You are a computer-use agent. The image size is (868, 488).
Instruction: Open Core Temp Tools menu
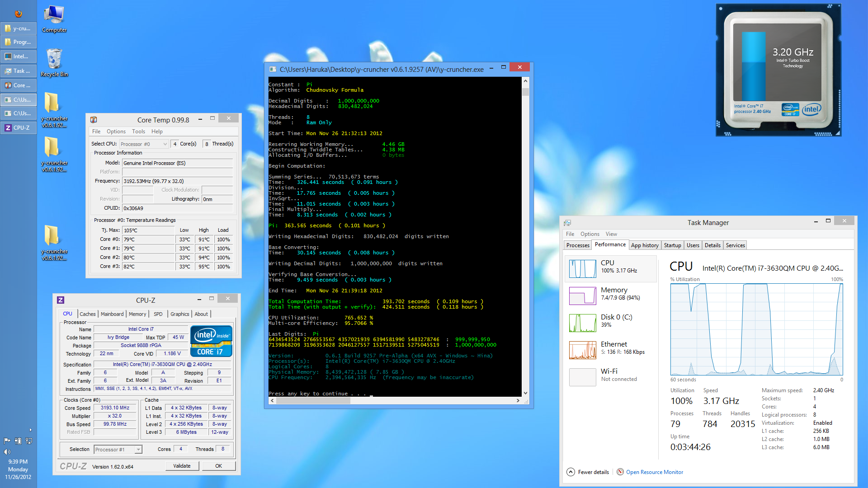coord(138,131)
